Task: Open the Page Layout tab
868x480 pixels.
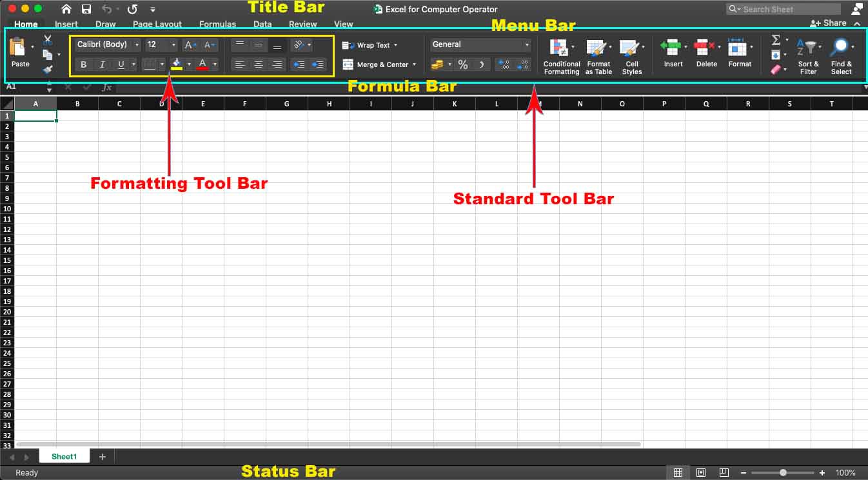Action: click(157, 24)
